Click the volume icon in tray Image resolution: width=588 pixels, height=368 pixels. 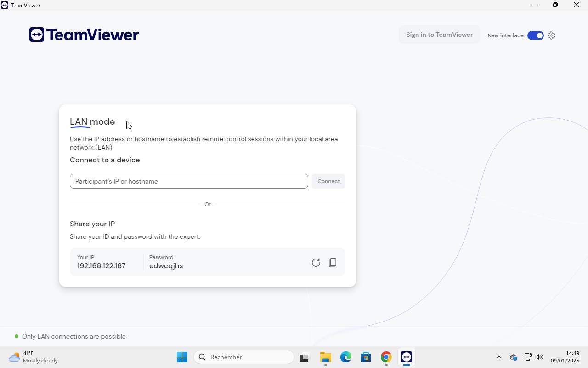pyautogui.click(x=539, y=357)
